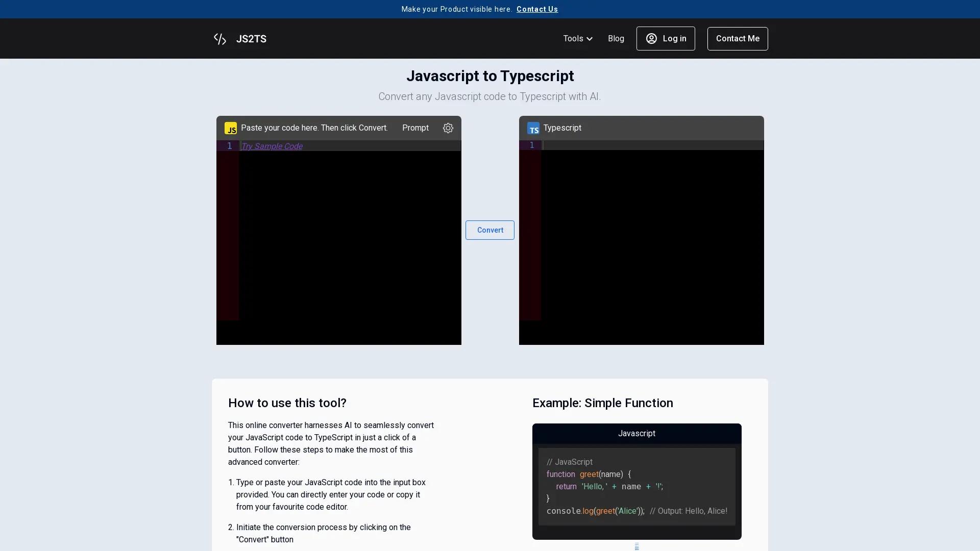The image size is (980, 551).
Task: Open the Blog page
Action: click(x=616, y=39)
